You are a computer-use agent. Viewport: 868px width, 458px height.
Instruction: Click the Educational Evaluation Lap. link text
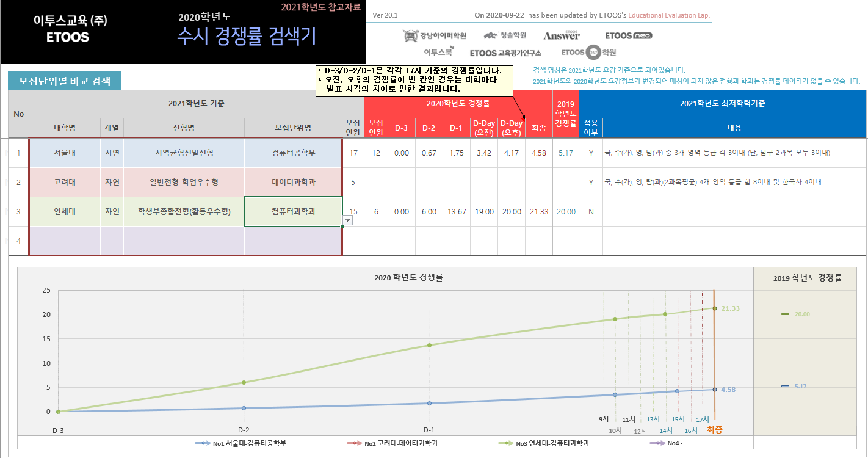[x=670, y=15]
